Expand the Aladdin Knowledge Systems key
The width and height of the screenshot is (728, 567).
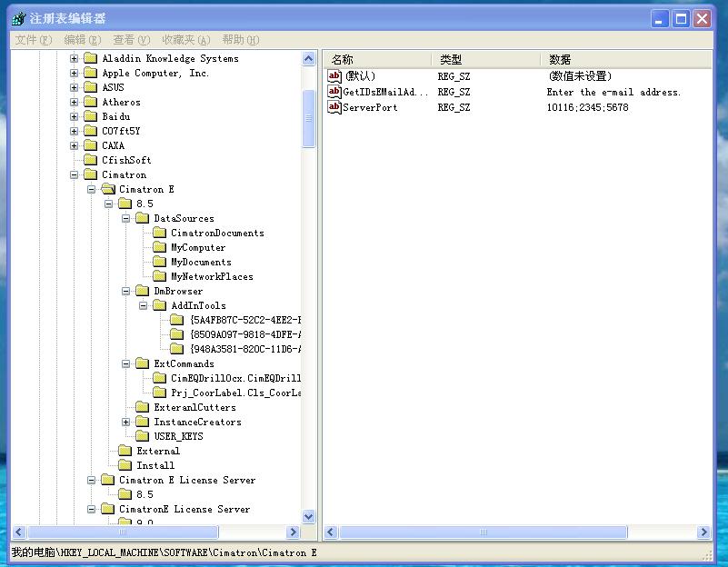tap(74, 58)
